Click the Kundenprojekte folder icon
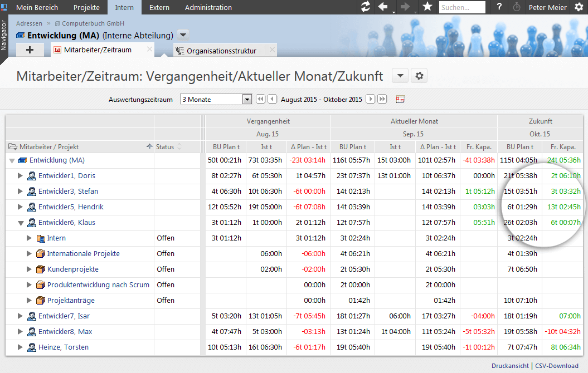The image size is (588, 373). coord(41,269)
